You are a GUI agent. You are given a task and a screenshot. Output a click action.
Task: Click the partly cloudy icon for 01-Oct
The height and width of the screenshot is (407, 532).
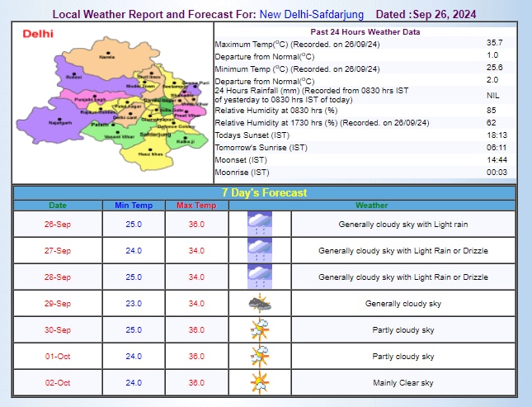pyautogui.click(x=261, y=356)
